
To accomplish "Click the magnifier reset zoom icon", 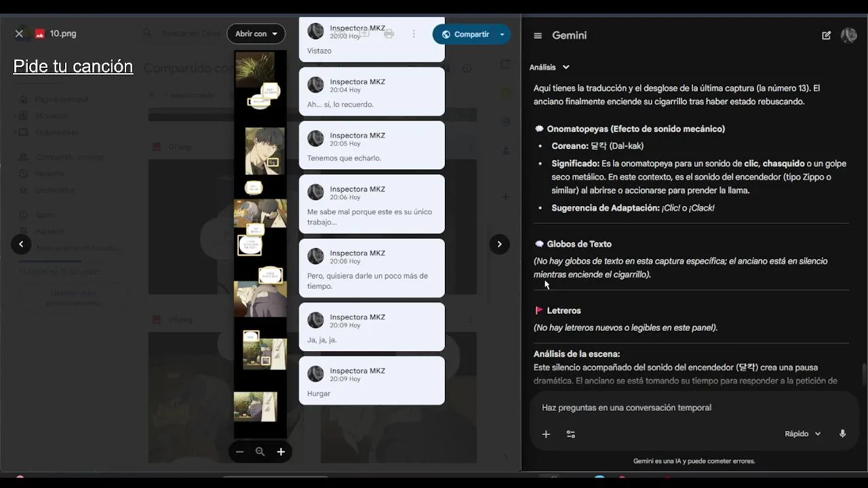I will pos(260,451).
